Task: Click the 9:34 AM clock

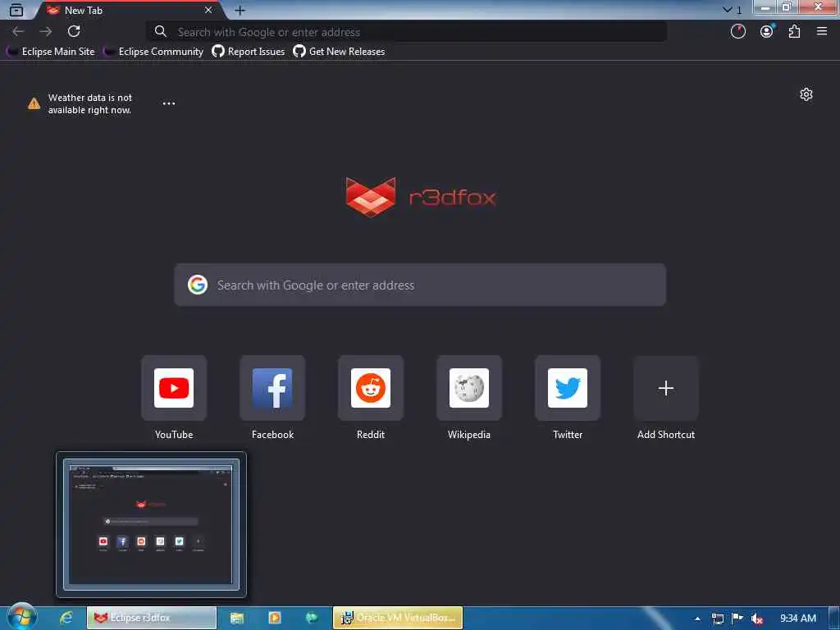Action: click(798, 619)
